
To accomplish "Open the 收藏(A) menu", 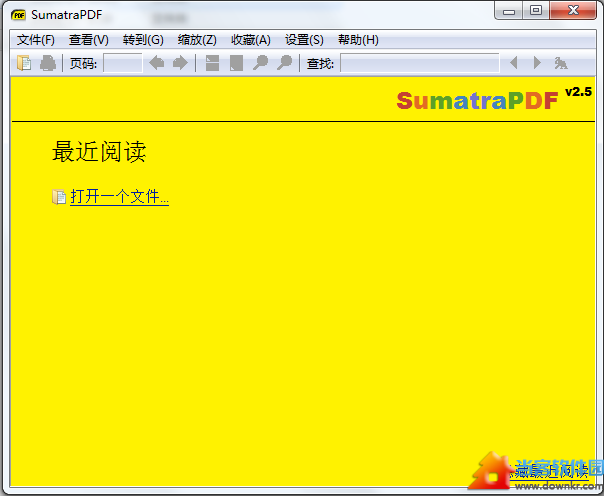I will (250, 40).
